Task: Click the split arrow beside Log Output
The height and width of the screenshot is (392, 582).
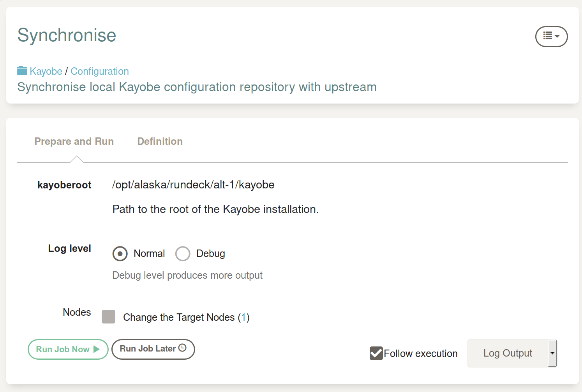Action: point(552,353)
